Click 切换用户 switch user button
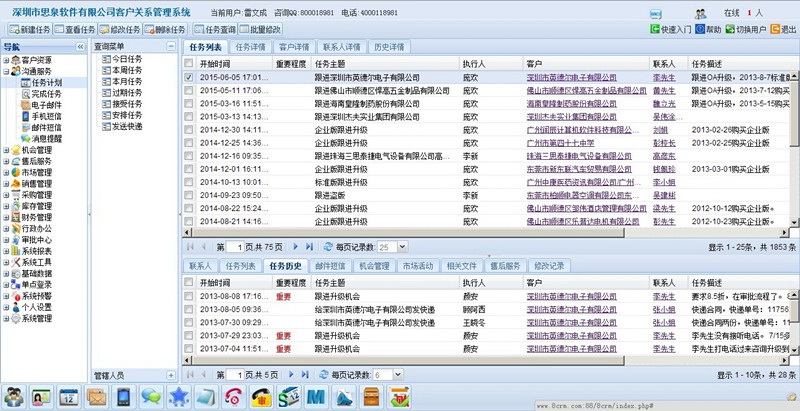800x411 pixels. 745,30
